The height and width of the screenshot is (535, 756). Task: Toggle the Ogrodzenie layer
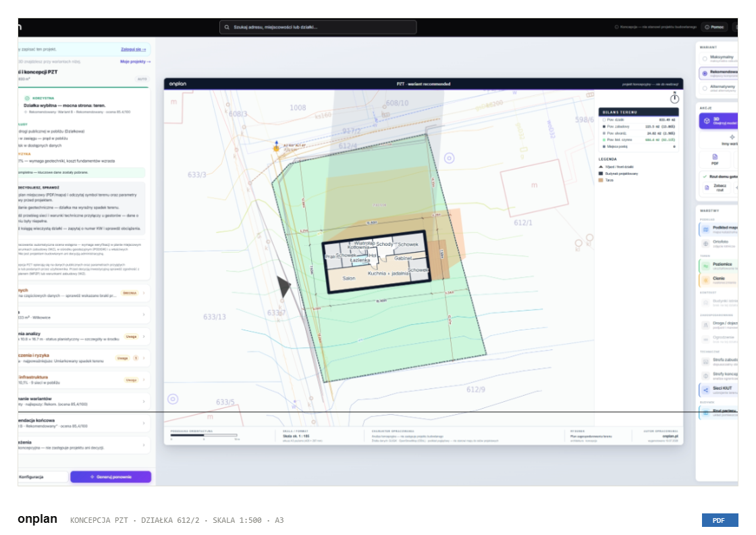point(718,339)
